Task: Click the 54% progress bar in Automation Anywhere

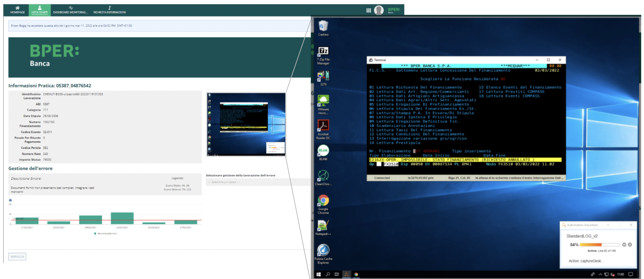Action: click(x=600, y=244)
